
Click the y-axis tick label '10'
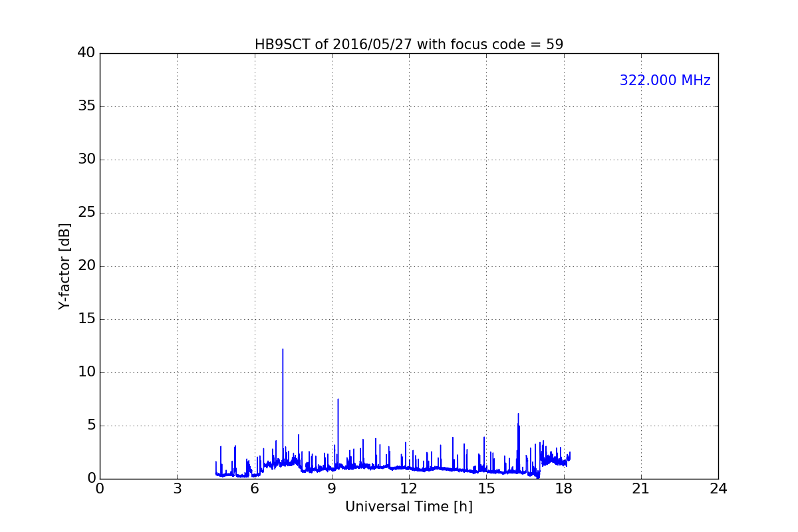(86, 372)
